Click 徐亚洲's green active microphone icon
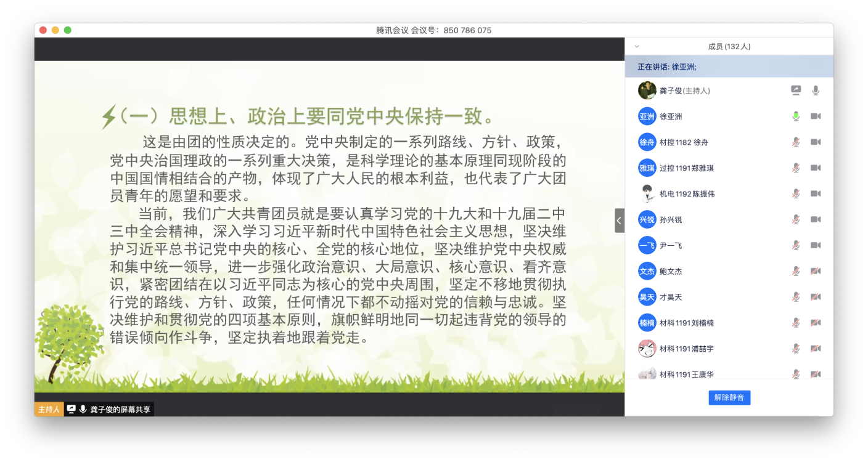The width and height of the screenshot is (868, 462). point(796,116)
